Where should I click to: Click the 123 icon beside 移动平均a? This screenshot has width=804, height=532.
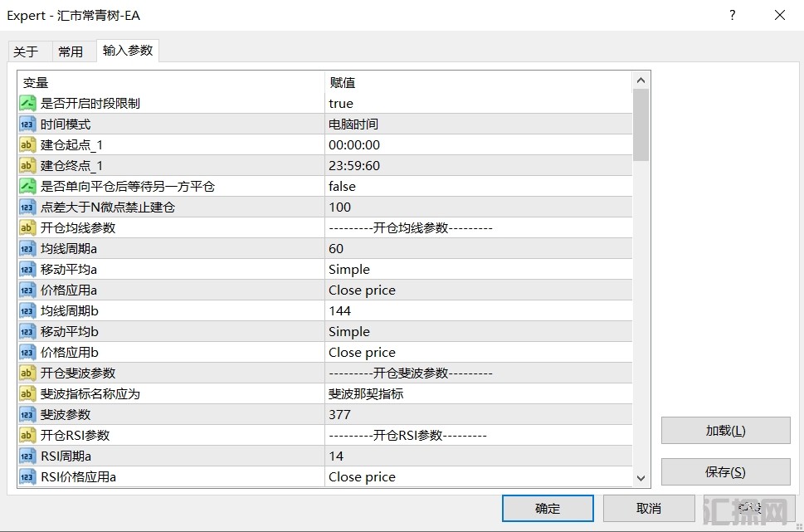(27, 270)
